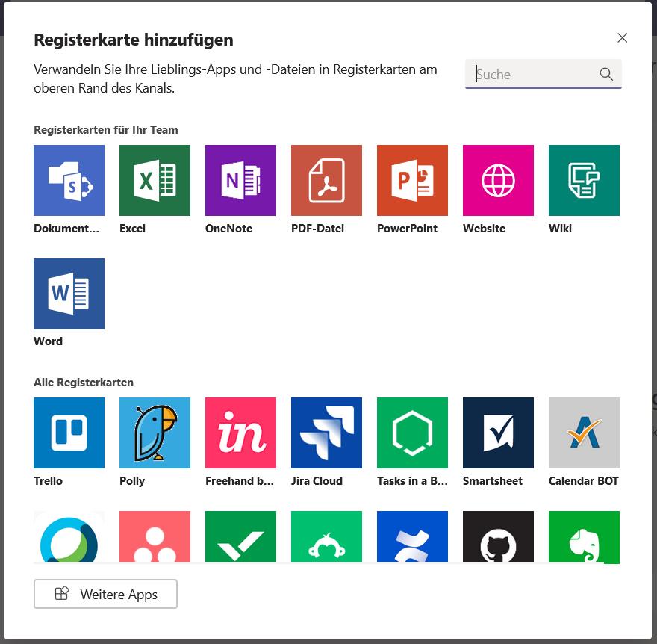Click the PDF-Datei label text

[x=317, y=229]
